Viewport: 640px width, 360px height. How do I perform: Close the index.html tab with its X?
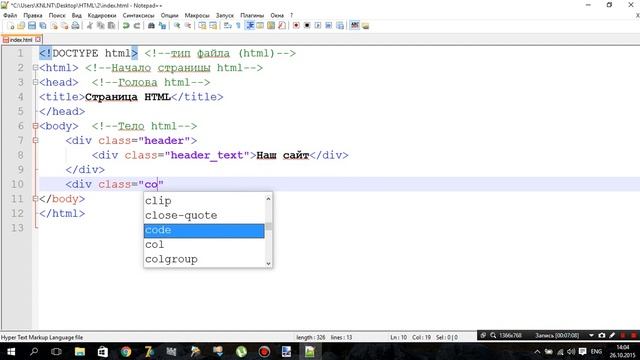[38, 40]
